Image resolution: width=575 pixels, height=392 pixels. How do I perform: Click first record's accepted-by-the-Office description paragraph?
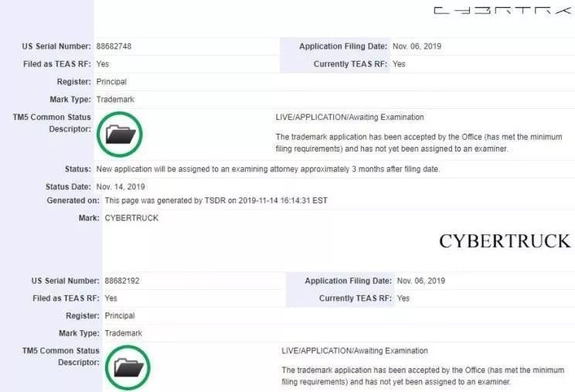419,142
